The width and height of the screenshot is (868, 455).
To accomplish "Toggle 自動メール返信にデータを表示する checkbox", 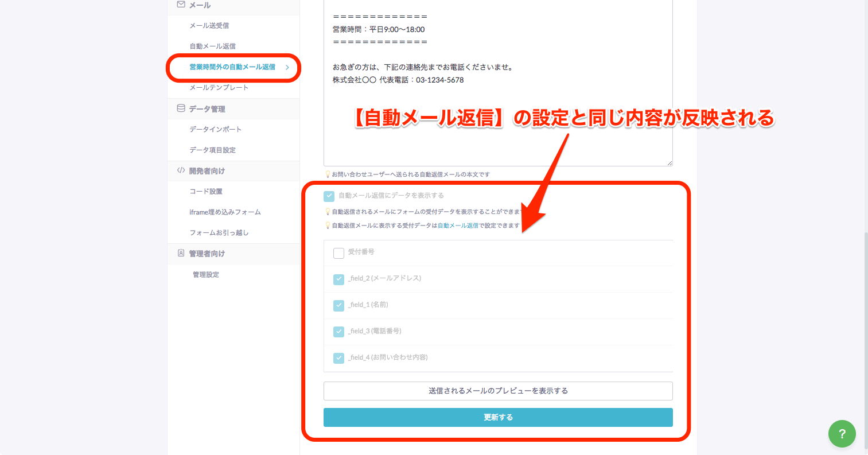I will 329,196.
